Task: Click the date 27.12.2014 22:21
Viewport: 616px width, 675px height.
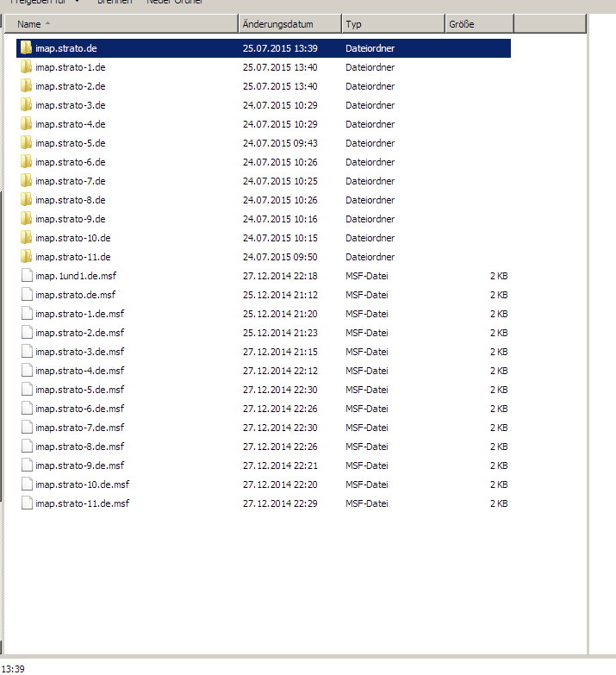Action: [280, 465]
